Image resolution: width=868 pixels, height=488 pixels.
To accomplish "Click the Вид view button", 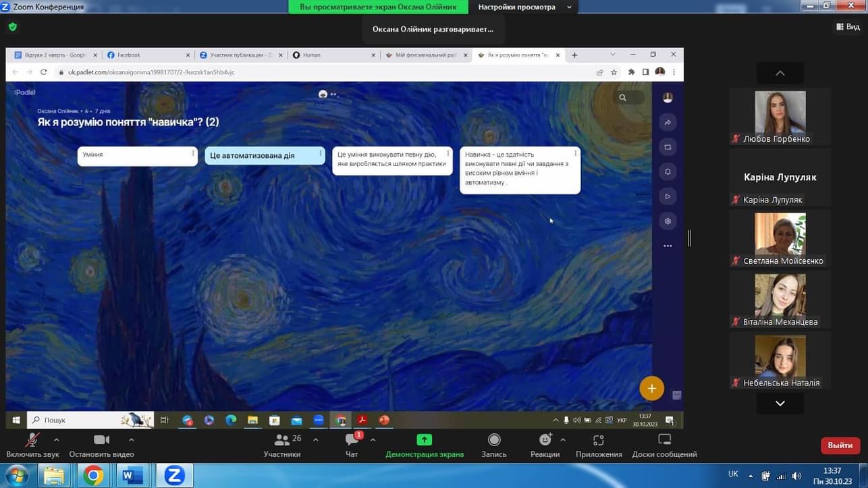I will 848,27.
